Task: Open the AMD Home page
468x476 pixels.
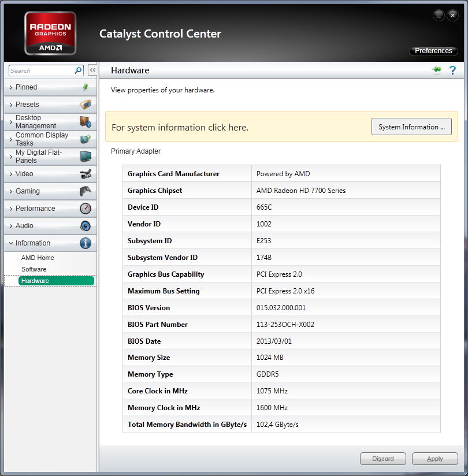Action: pyautogui.click(x=38, y=258)
